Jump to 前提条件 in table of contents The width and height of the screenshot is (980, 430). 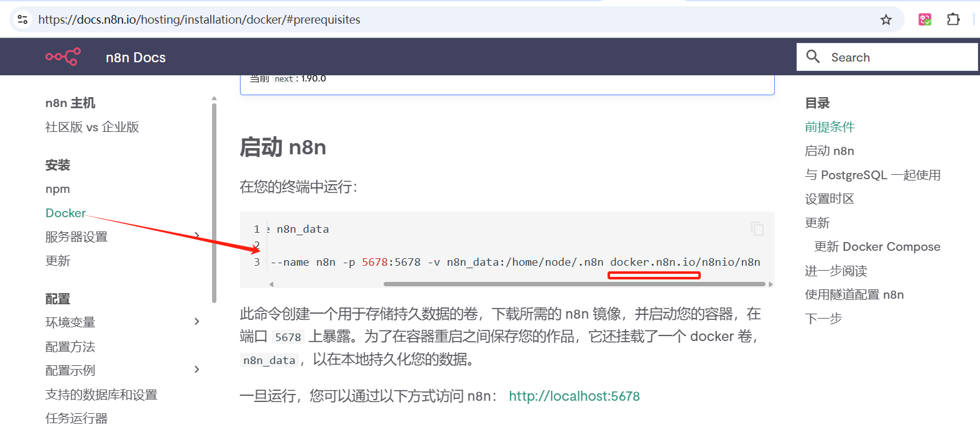830,127
